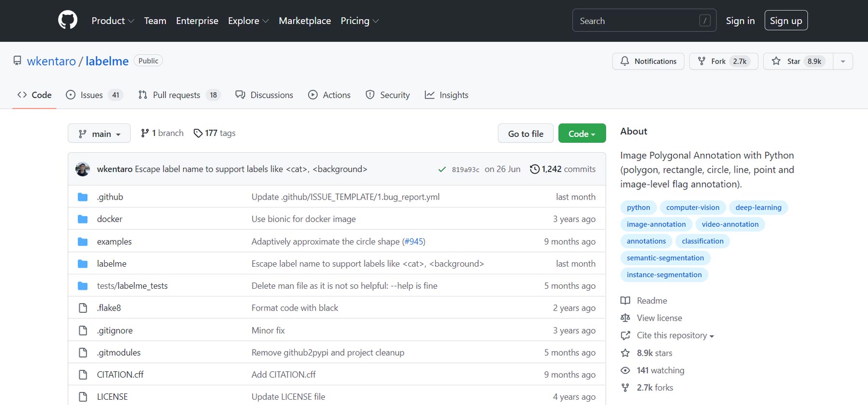The width and height of the screenshot is (868, 405).
Task: Open Marketplace in the top nav
Action: coord(305,21)
